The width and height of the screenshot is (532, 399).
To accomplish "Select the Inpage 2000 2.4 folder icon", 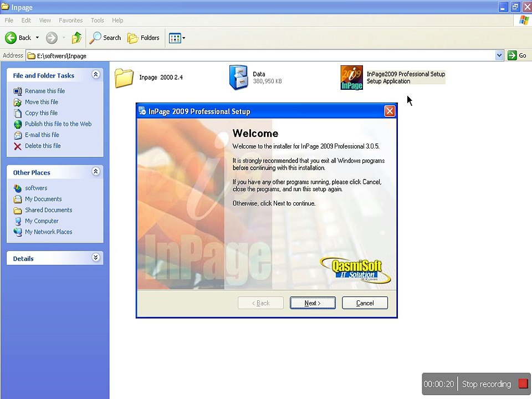I will [124, 78].
